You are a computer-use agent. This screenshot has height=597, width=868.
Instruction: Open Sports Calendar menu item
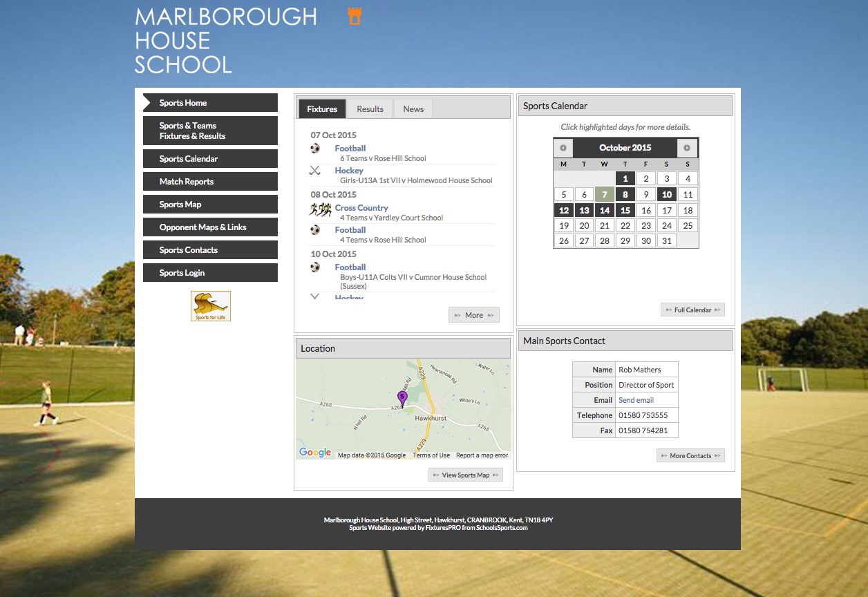pyautogui.click(x=210, y=159)
